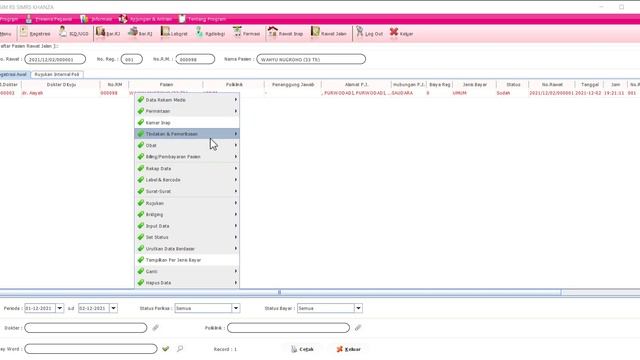The image size is (640, 360).
Task: Click the No.R.M. field
Action: tap(195, 59)
